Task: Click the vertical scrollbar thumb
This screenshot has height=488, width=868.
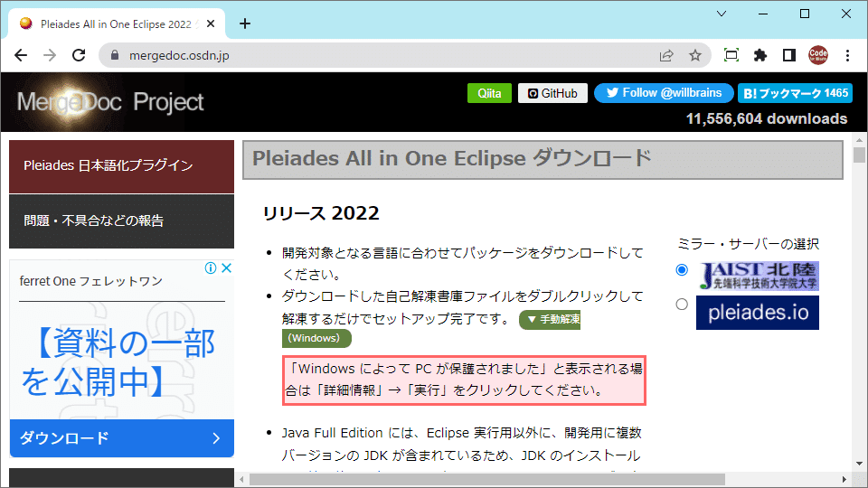Action: [859, 155]
